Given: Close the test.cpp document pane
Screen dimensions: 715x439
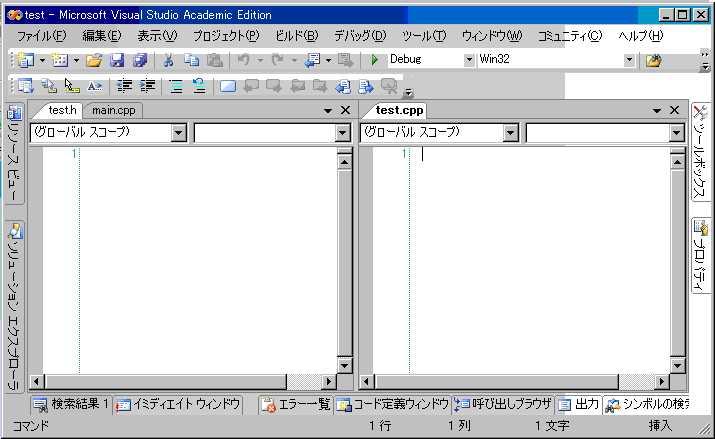Looking at the screenshot, I should tap(674, 110).
